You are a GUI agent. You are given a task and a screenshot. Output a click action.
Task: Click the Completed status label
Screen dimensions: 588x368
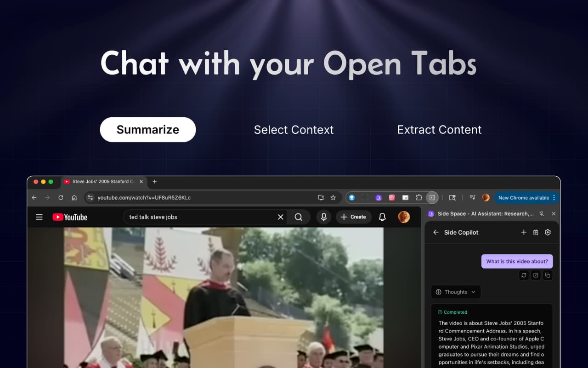(x=452, y=312)
